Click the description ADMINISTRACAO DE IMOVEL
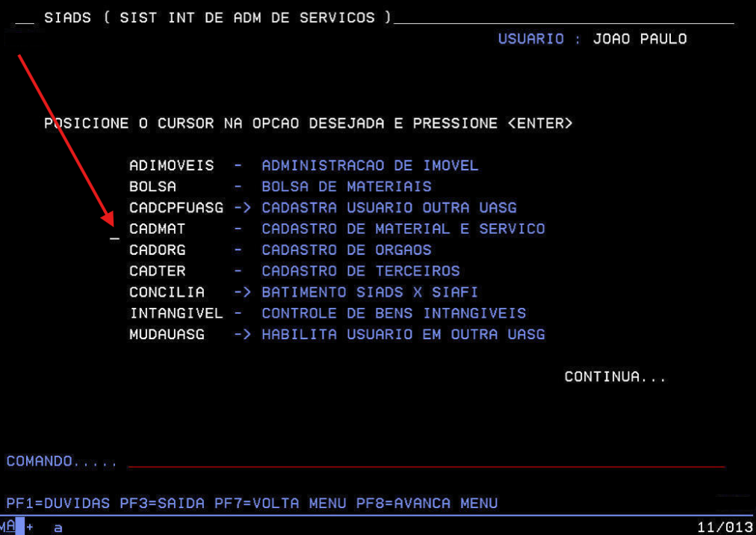Image resolution: width=756 pixels, height=535 pixels. point(370,166)
